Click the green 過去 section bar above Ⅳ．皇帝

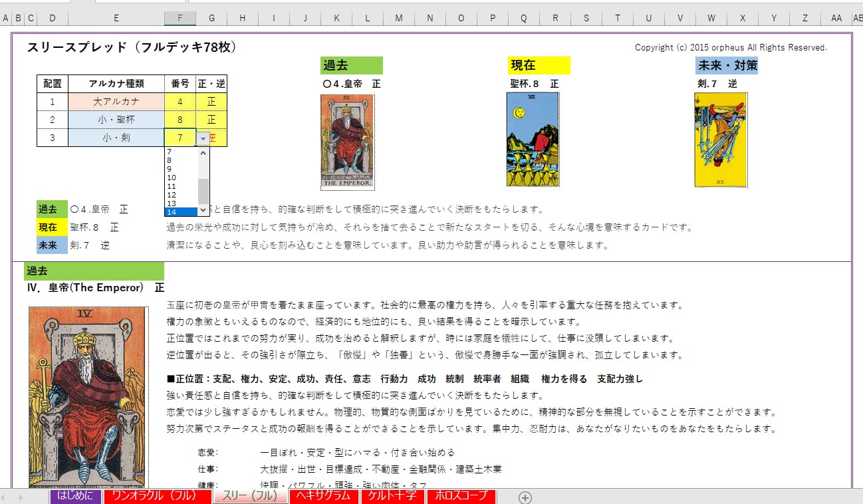click(94, 271)
